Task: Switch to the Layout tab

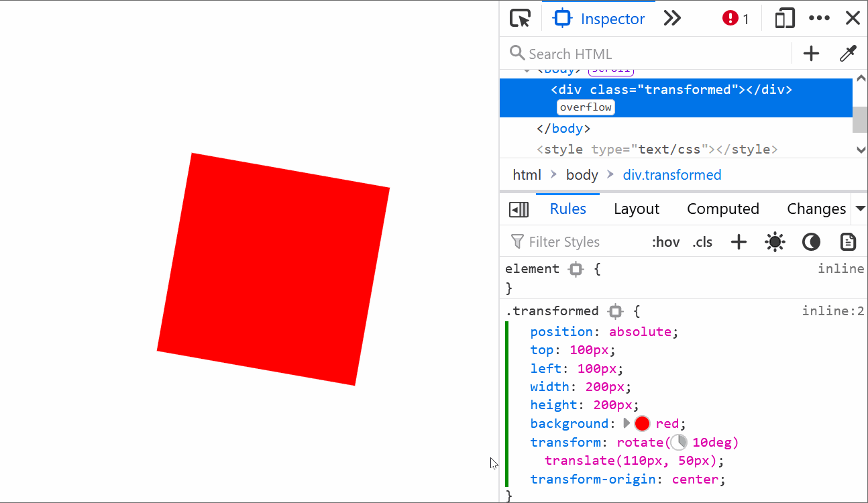Action: 637,209
